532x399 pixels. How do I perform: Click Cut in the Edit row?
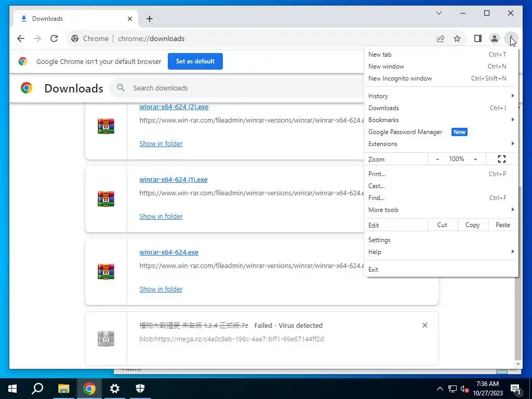(x=442, y=225)
